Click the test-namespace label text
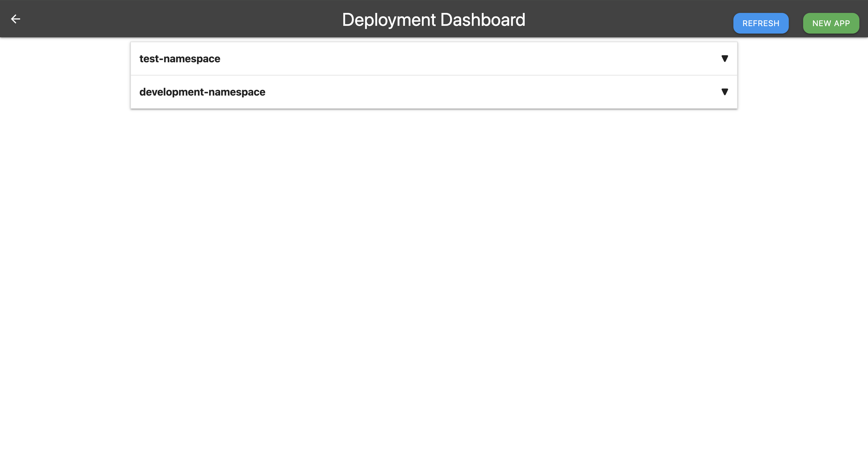 point(180,59)
